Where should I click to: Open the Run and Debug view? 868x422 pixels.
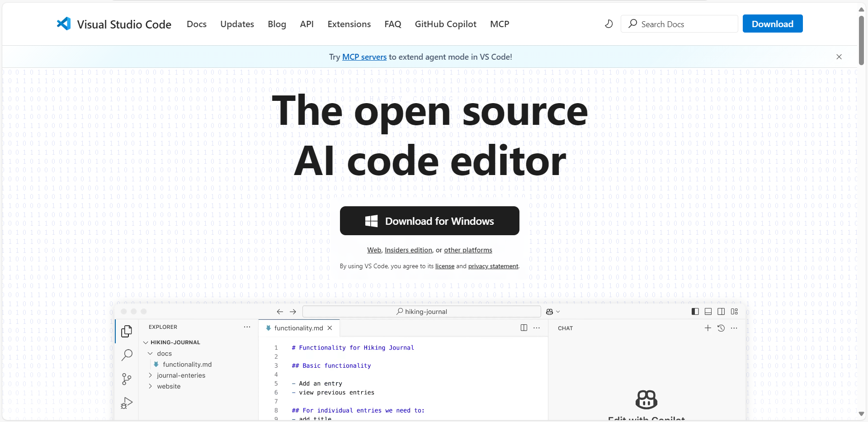(x=127, y=403)
